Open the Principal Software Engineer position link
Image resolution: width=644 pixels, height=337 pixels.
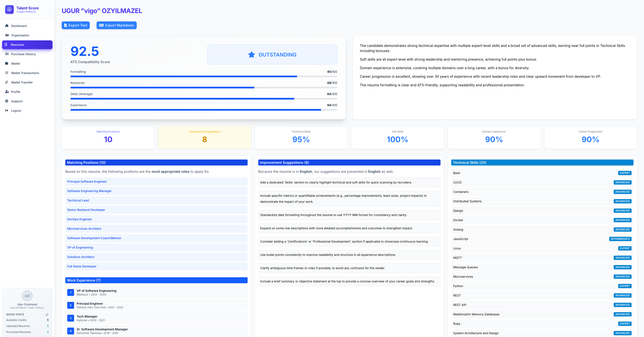click(x=87, y=182)
